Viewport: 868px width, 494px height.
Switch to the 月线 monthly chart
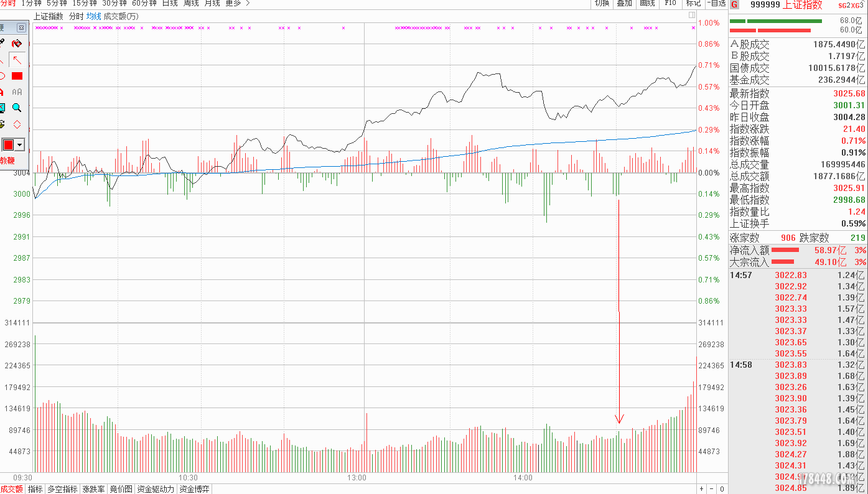click(212, 3)
